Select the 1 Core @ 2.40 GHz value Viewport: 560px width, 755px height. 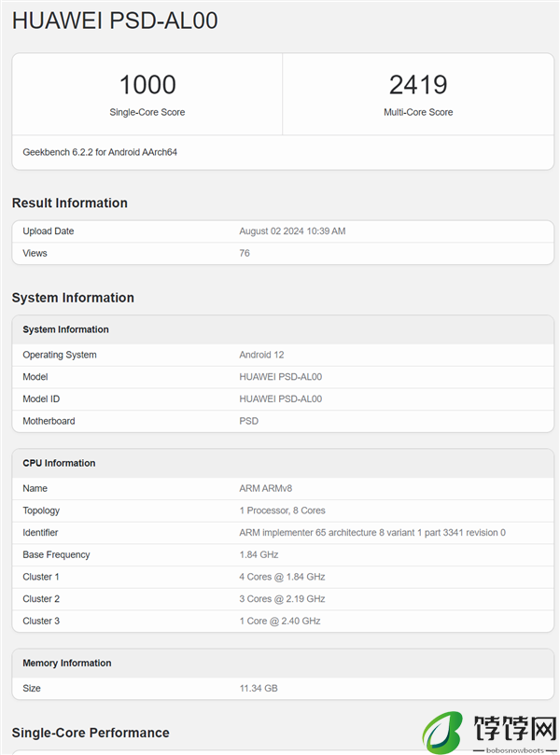point(280,622)
